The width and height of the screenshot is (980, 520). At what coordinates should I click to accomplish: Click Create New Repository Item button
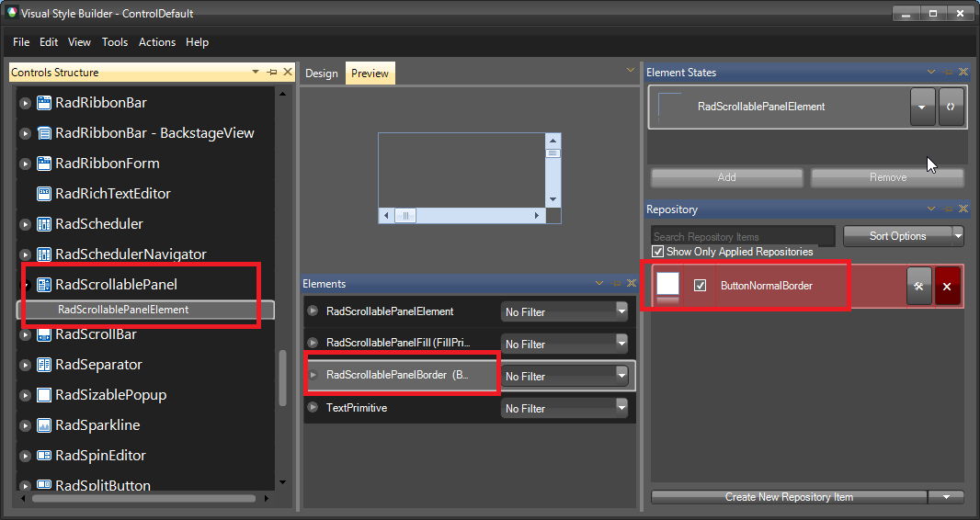(x=789, y=497)
